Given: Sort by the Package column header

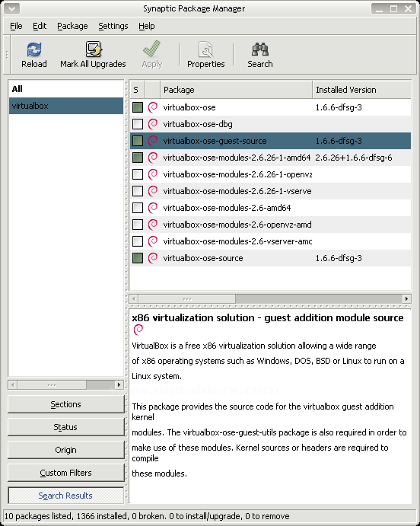Looking at the screenshot, I should (x=236, y=90).
